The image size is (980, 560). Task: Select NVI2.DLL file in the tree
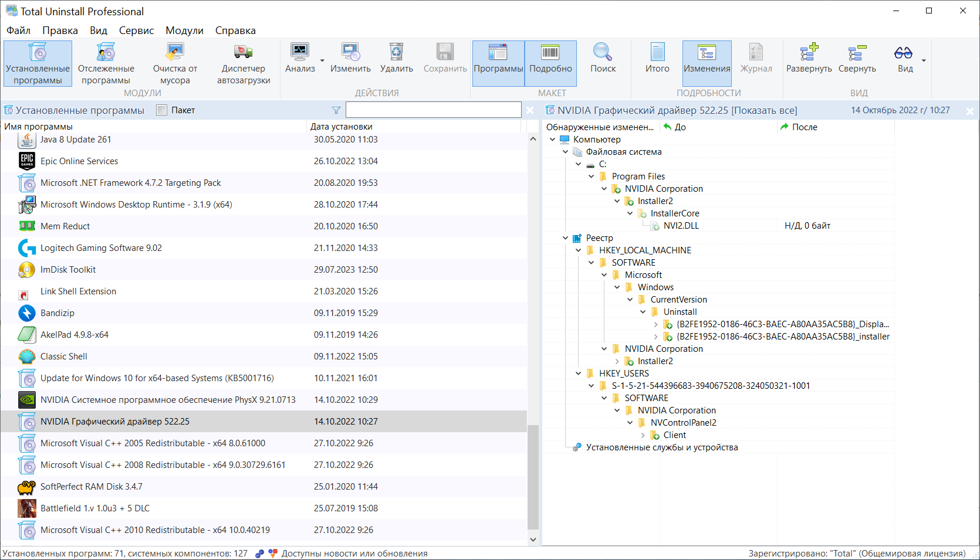tap(681, 226)
